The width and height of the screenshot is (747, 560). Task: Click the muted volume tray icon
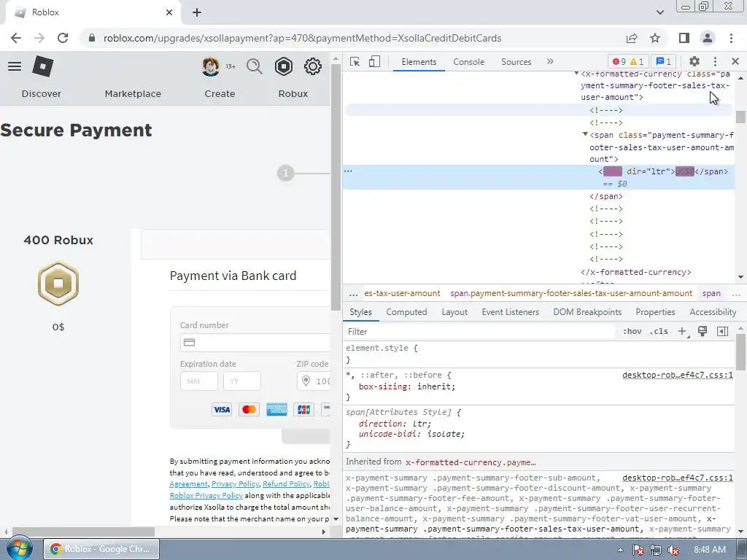(673, 550)
